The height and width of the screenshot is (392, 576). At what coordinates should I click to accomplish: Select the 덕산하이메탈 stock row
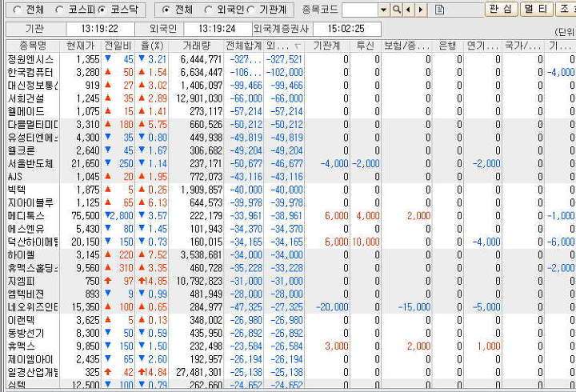pos(291,242)
